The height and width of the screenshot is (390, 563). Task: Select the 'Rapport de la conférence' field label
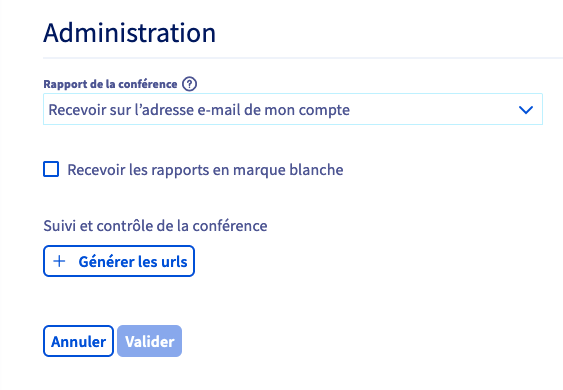(110, 84)
